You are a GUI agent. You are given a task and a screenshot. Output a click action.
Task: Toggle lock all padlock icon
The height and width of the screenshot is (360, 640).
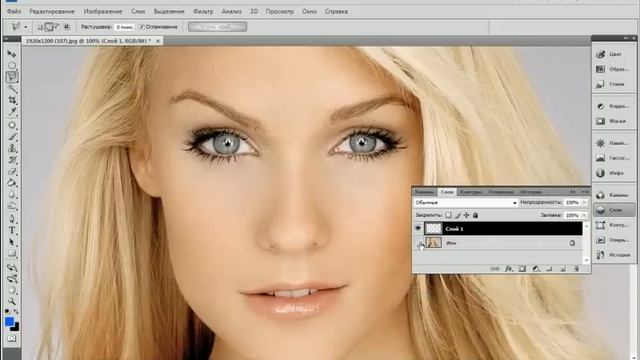(x=476, y=215)
